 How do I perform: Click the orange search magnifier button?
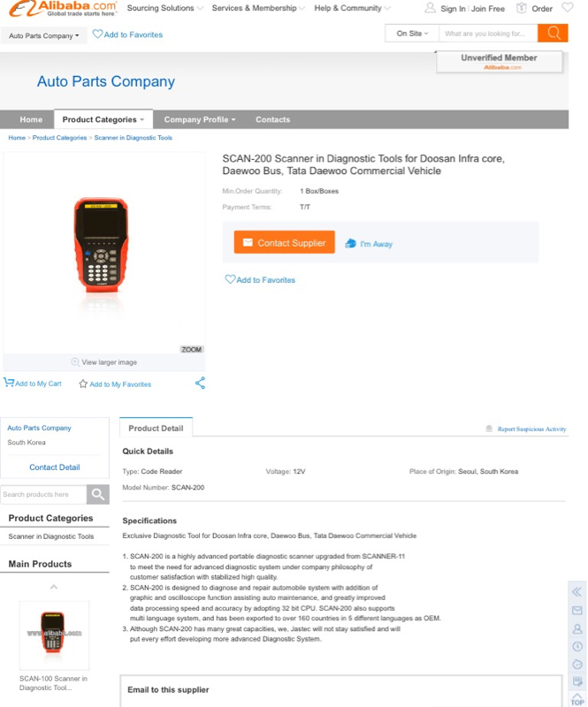coord(553,33)
